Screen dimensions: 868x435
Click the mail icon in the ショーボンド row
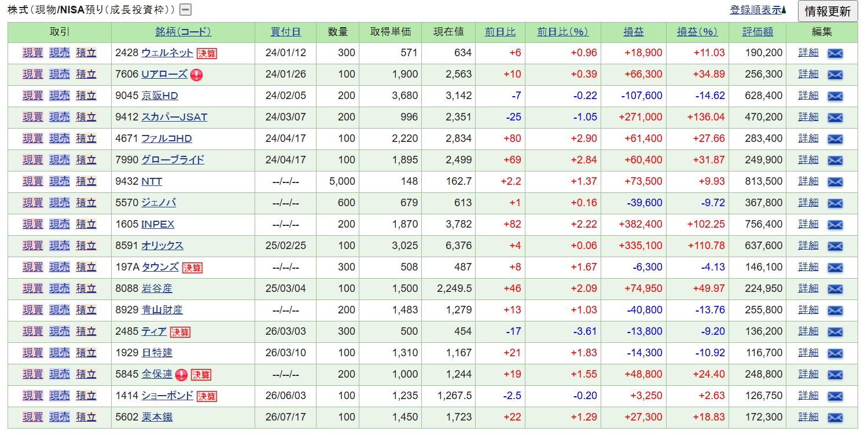pyautogui.click(x=835, y=396)
